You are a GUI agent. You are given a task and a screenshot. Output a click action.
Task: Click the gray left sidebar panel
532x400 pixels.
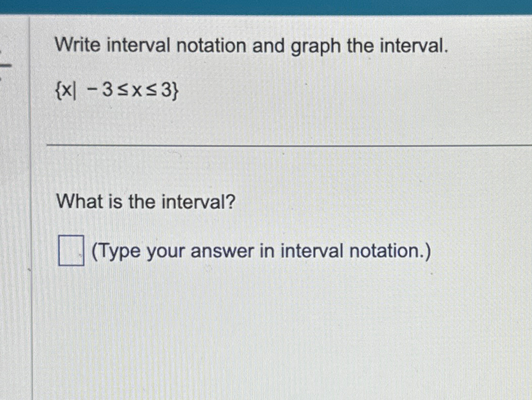15,207
